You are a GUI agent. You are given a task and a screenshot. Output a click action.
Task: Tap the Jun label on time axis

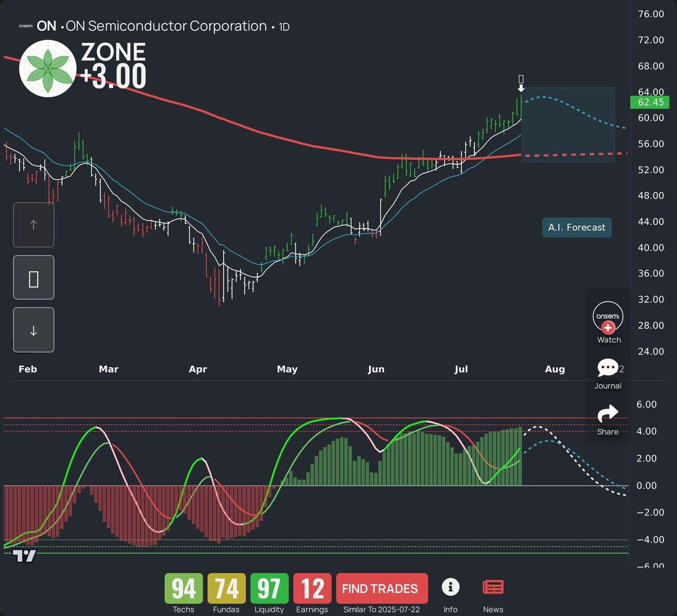pos(376,369)
